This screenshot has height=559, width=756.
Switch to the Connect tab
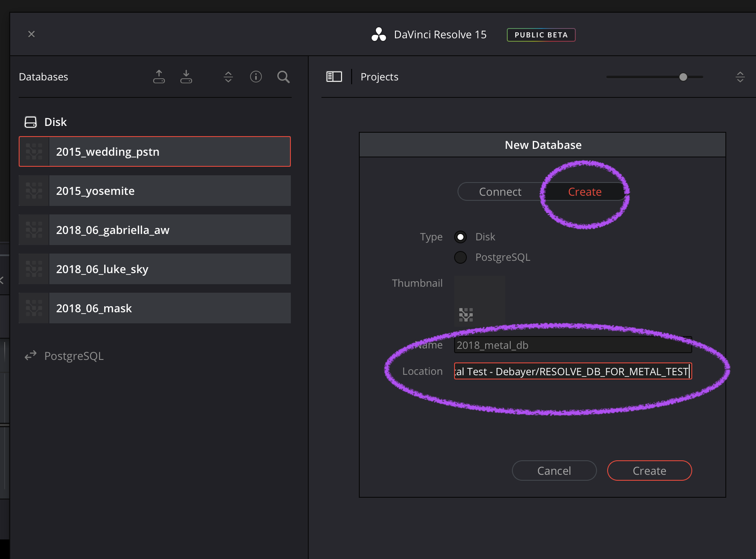tap(500, 192)
